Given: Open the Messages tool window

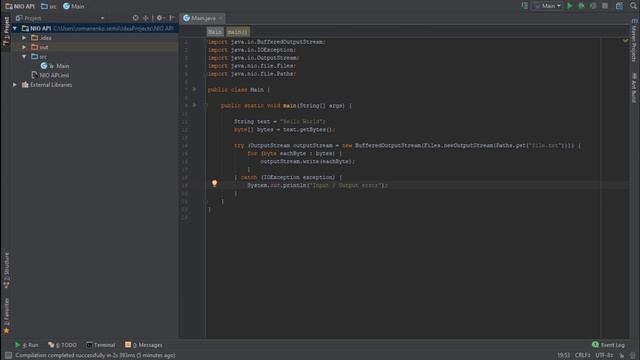Looking at the screenshot, I should 144,345.
